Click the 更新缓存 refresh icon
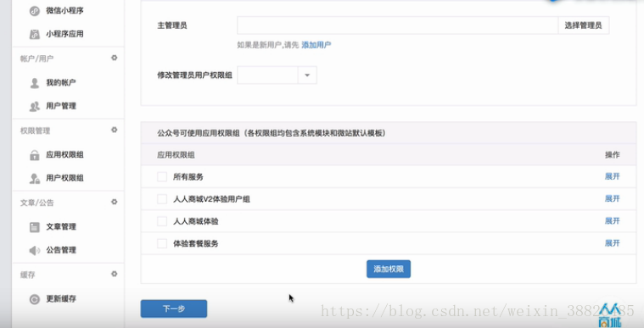 click(35, 299)
